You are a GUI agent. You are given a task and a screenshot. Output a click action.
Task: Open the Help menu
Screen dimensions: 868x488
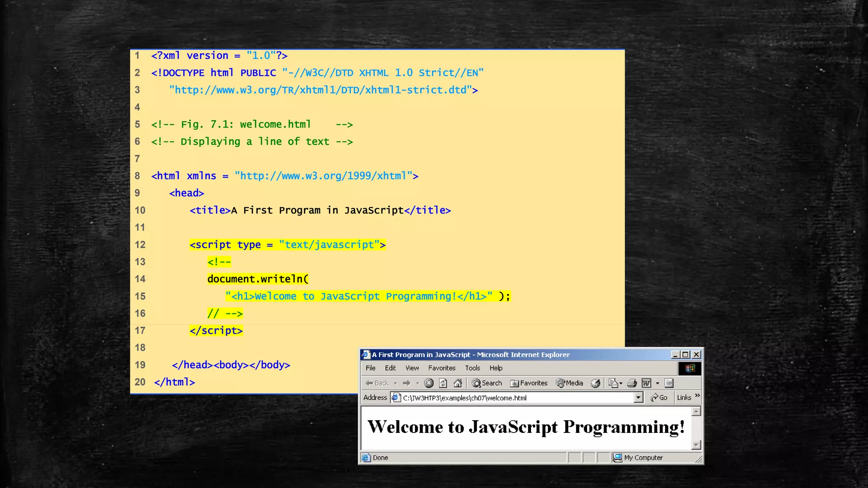pos(496,368)
